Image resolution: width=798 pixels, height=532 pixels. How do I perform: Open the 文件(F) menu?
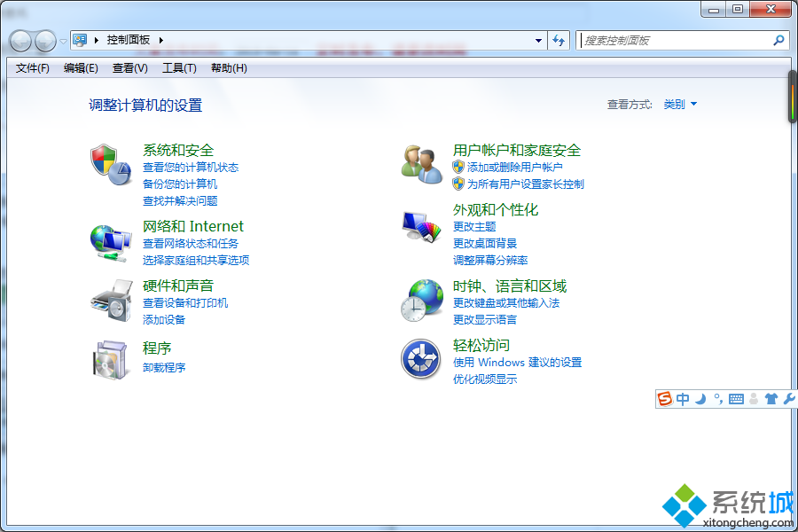coord(33,68)
